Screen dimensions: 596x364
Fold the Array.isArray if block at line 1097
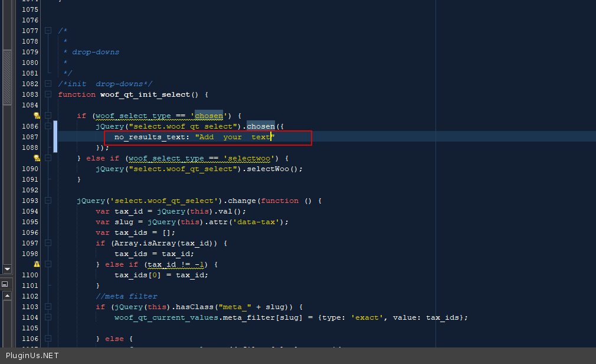click(x=48, y=243)
